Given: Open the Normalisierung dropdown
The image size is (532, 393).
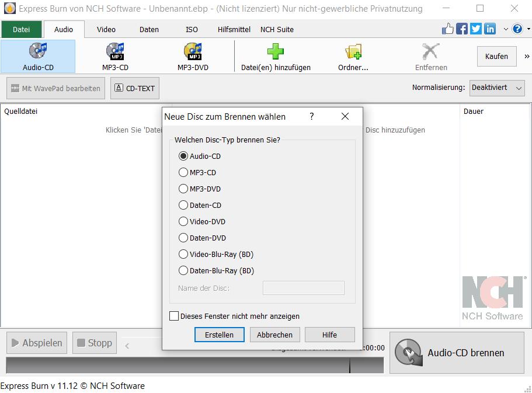Looking at the screenshot, I should coord(497,88).
